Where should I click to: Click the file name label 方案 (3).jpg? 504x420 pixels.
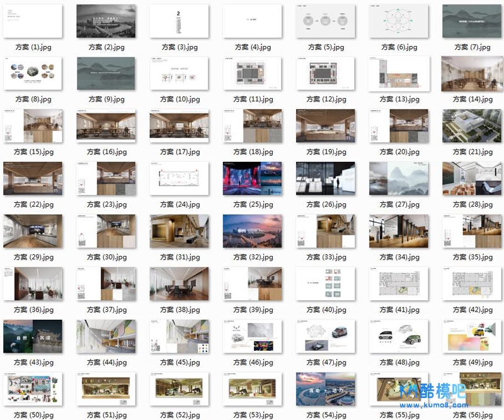click(x=179, y=47)
